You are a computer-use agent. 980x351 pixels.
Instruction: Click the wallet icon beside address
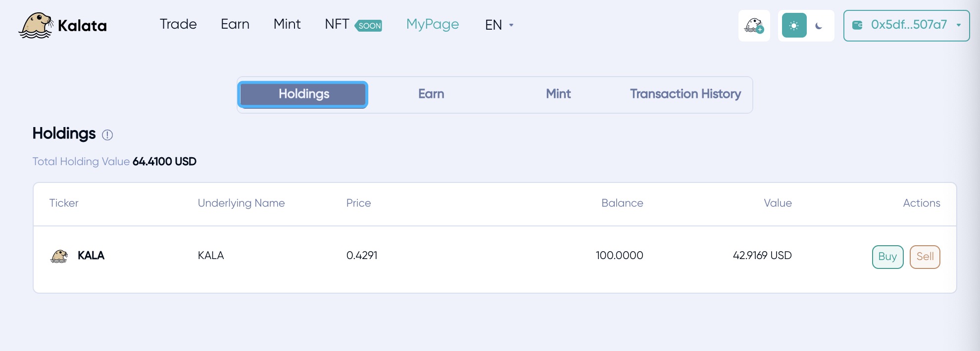point(857,25)
